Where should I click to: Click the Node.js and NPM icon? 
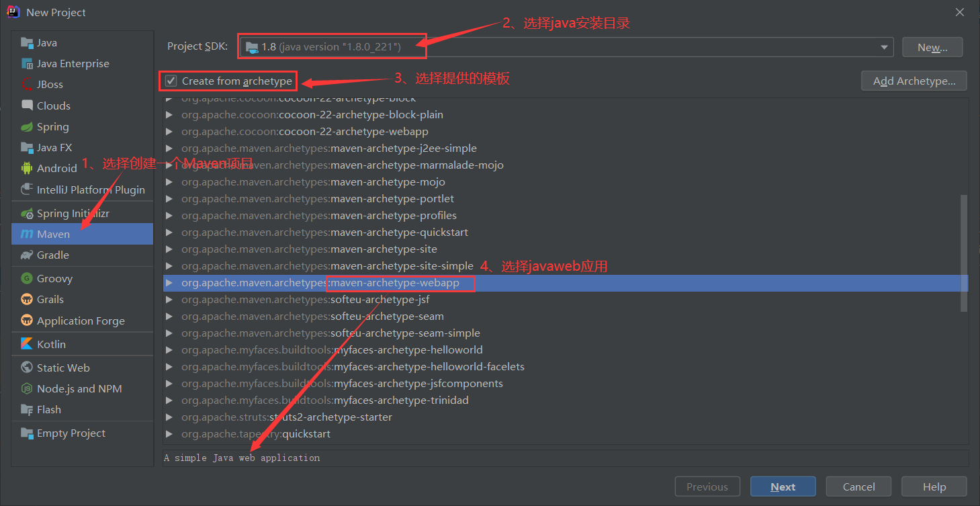pos(27,389)
